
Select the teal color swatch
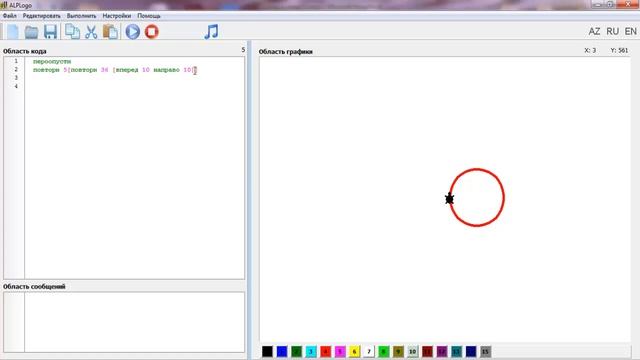456,351
